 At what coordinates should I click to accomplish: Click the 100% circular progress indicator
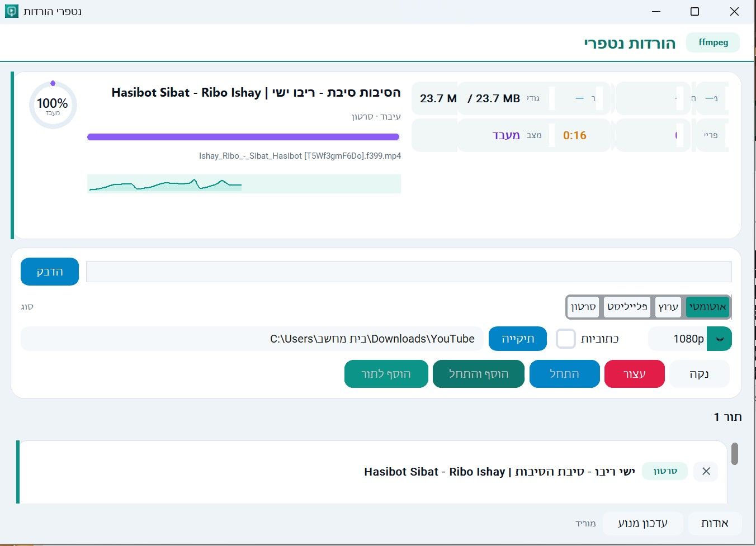tap(53, 105)
